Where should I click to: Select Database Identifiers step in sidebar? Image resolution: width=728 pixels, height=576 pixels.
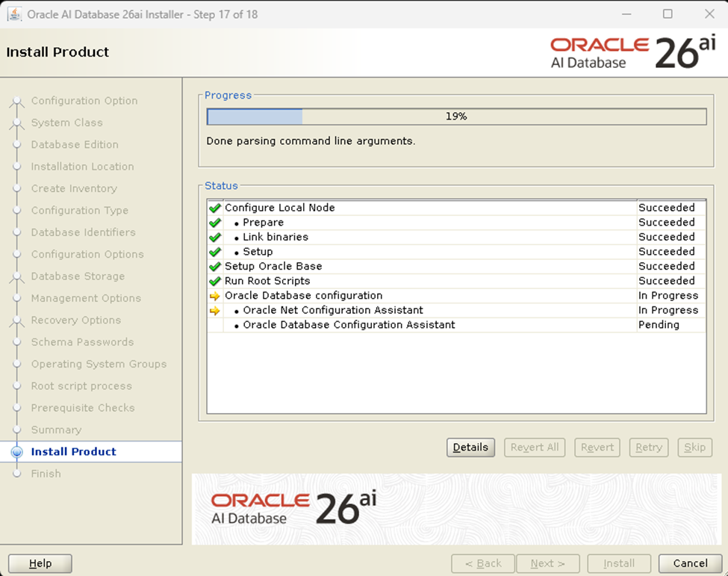point(83,232)
